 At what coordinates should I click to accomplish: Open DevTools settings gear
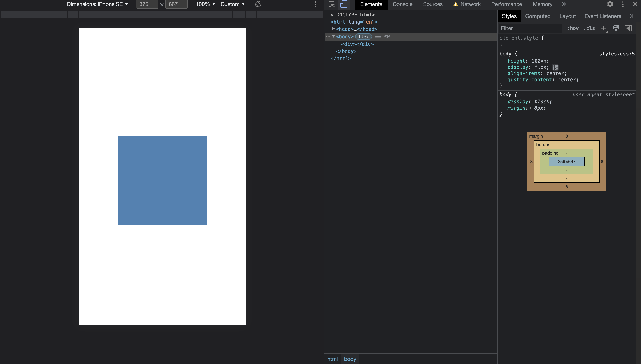pos(610,4)
